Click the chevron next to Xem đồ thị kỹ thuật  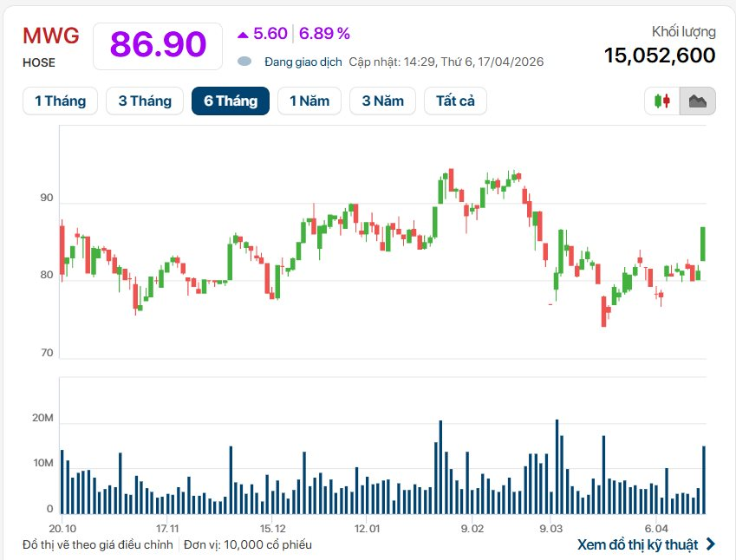click(711, 544)
